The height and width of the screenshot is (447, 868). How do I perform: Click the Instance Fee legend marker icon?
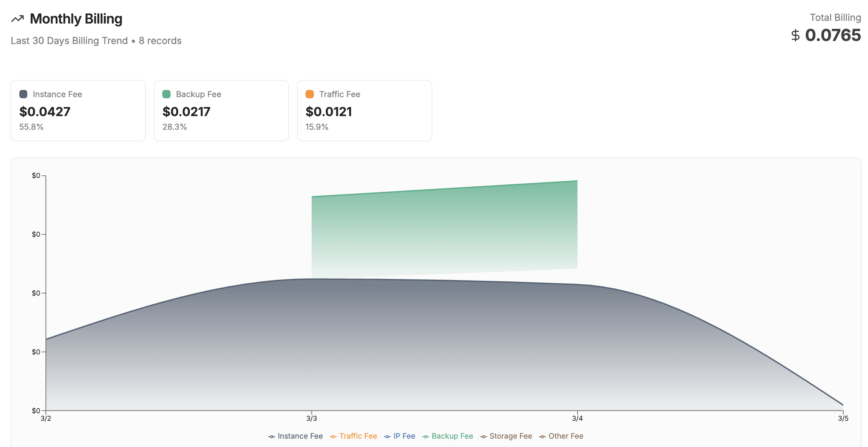point(271,437)
